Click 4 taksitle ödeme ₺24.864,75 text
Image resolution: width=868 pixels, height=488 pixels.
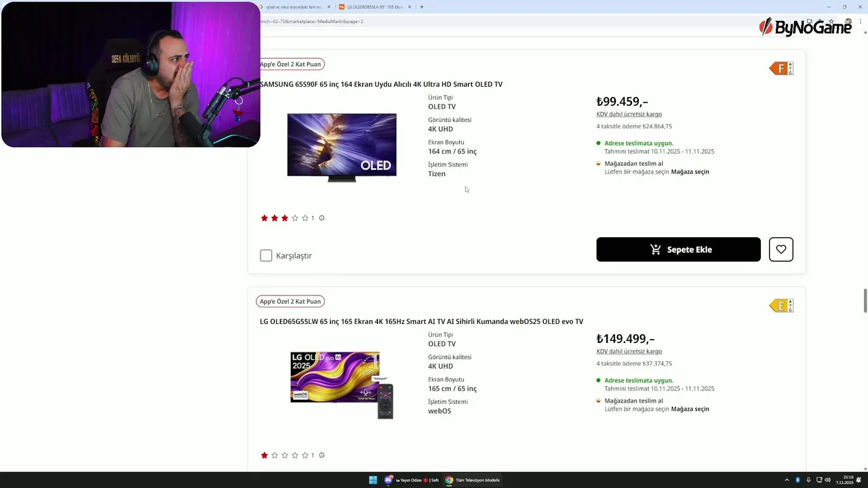pos(634,126)
